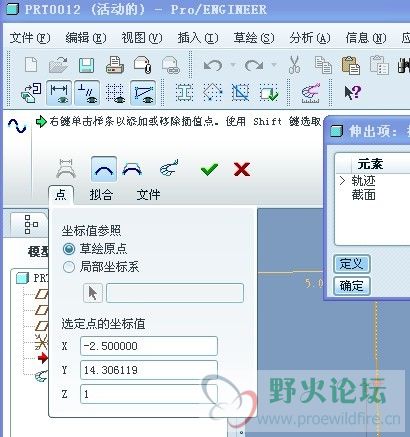Open curvature analysis tool in top toolbar
This screenshot has width=410, height=437.
coord(310,93)
